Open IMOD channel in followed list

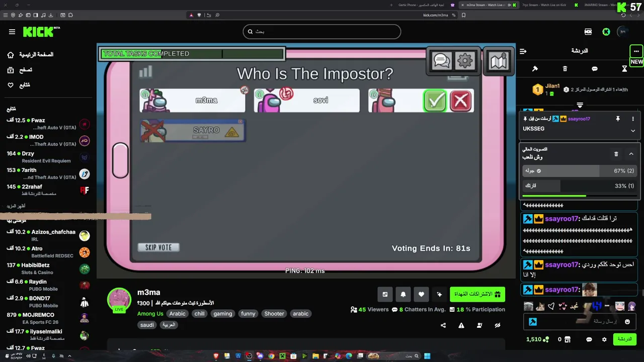[x=48, y=140]
